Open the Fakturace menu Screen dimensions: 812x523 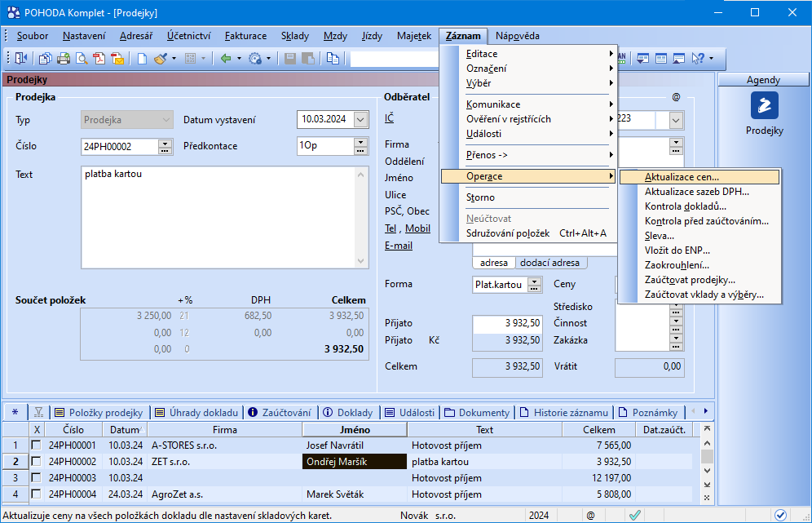tap(246, 36)
